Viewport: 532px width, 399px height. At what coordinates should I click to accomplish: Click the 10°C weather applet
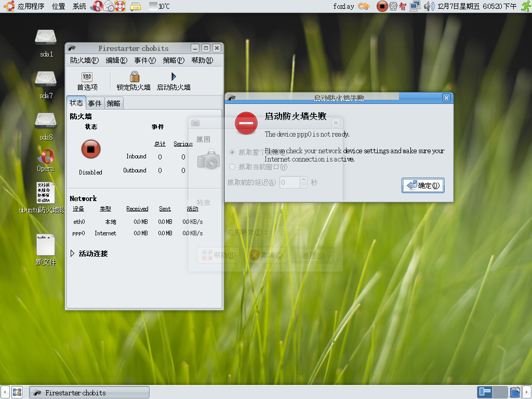coord(159,6)
